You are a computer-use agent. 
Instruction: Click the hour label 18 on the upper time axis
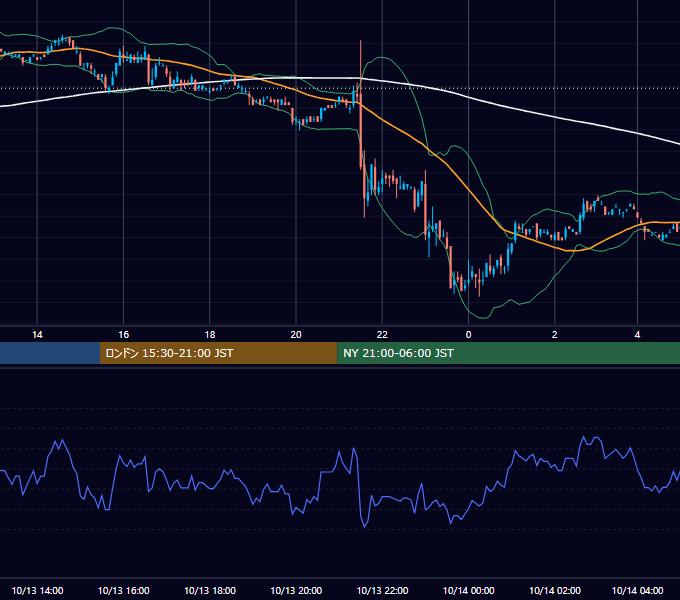pos(210,334)
